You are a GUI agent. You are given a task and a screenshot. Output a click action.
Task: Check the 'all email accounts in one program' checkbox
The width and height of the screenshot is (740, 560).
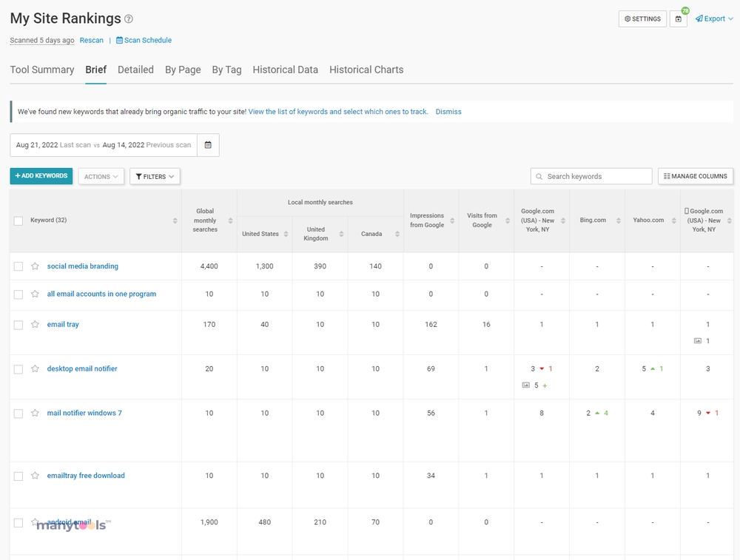[18, 294]
